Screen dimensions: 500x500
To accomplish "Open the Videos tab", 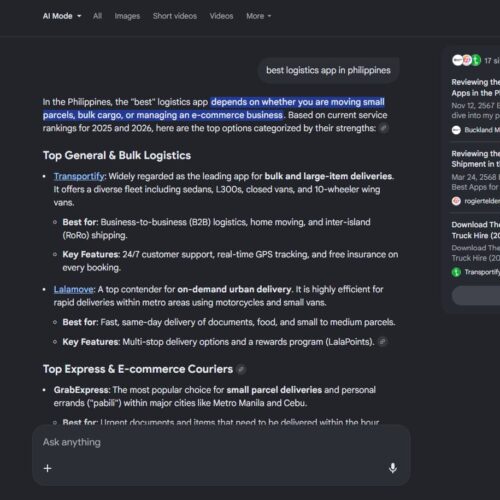I will tap(221, 16).
